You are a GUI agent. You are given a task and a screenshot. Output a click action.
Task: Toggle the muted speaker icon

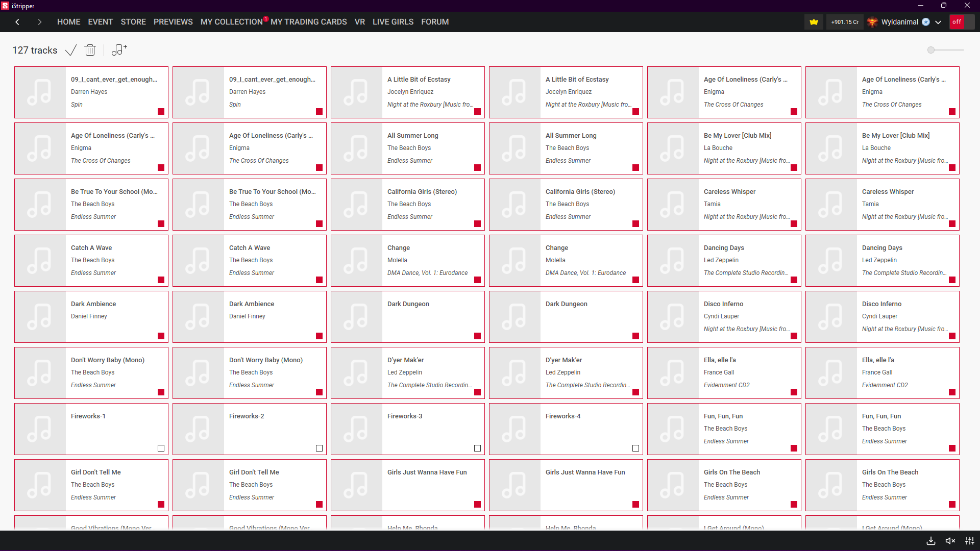(950, 541)
